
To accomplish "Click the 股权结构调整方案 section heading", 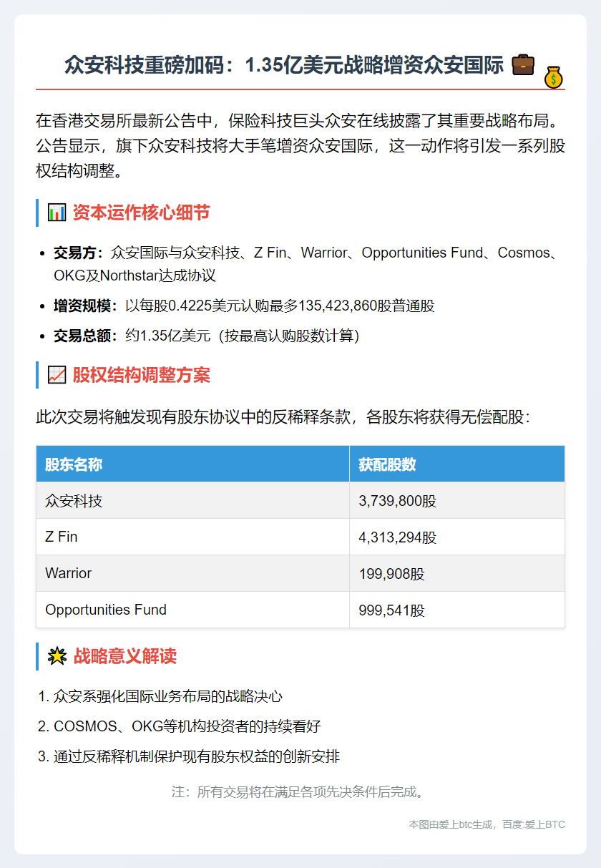I will click(141, 375).
